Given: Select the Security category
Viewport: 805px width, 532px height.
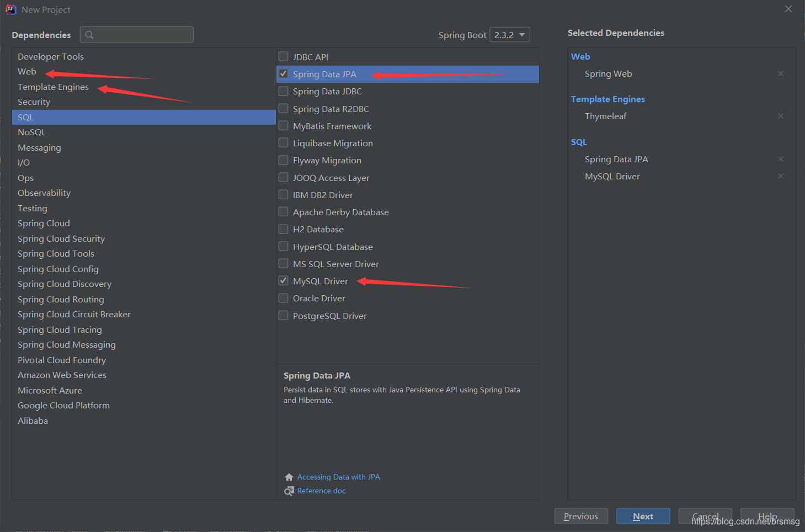Looking at the screenshot, I should click(x=144, y=102).
